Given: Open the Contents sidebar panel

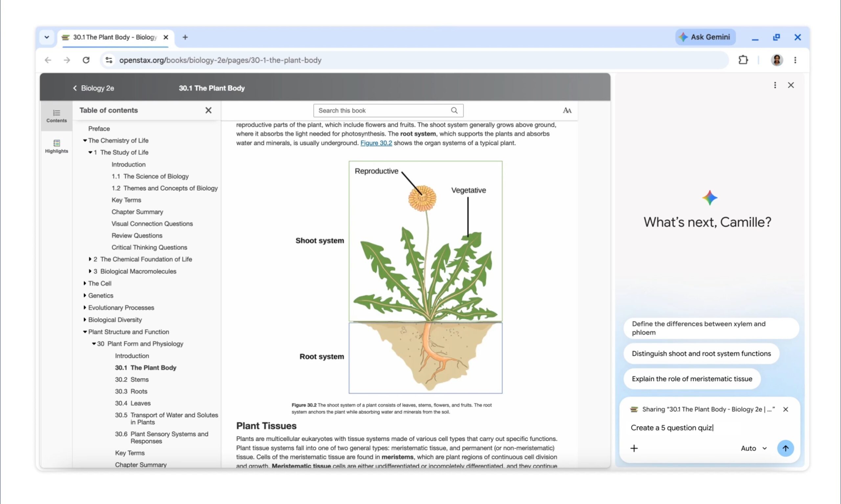Looking at the screenshot, I should pyautogui.click(x=57, y=116).
